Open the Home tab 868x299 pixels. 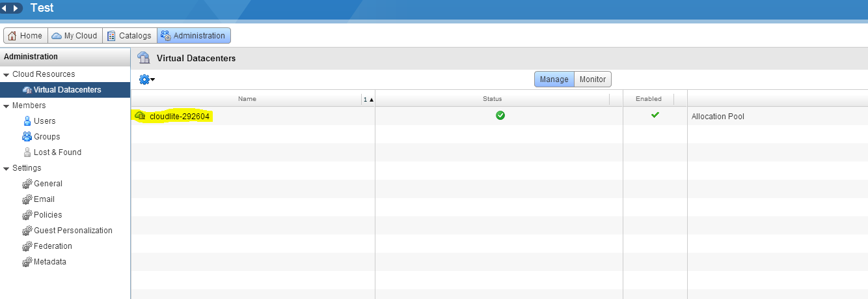[x=25, y=36]
